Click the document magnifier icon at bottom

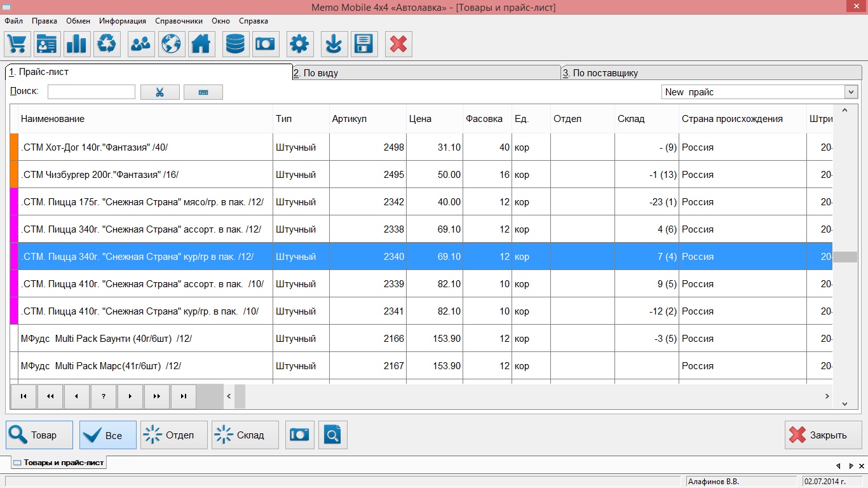click(x=332, y=435)
